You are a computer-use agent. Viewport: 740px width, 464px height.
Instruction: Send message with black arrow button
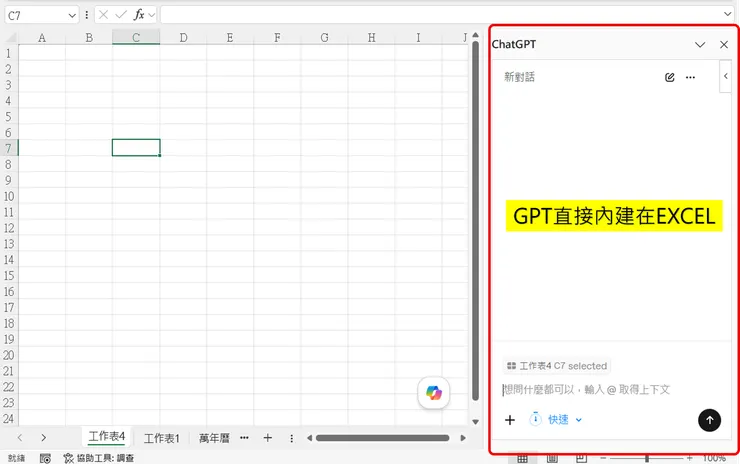(x=709, y=420)
